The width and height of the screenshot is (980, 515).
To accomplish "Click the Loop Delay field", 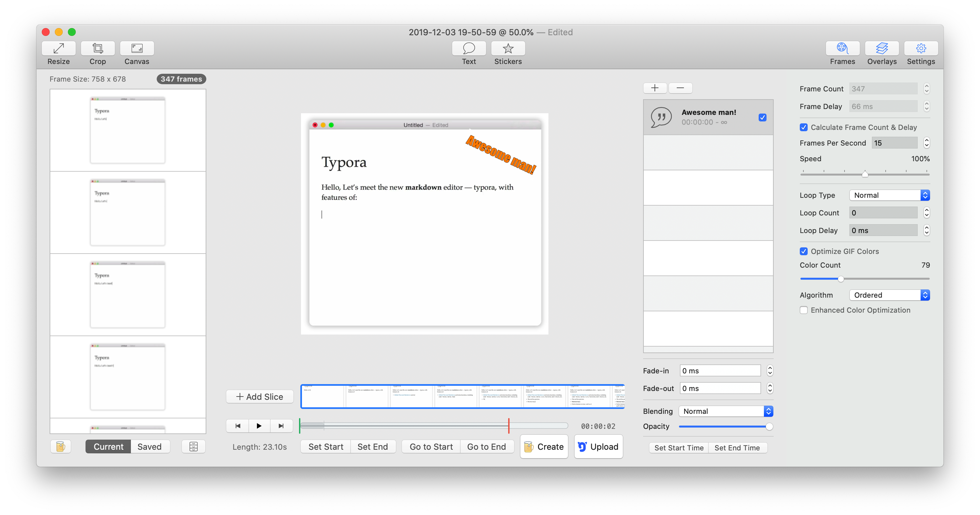I will tap(883, 230).
